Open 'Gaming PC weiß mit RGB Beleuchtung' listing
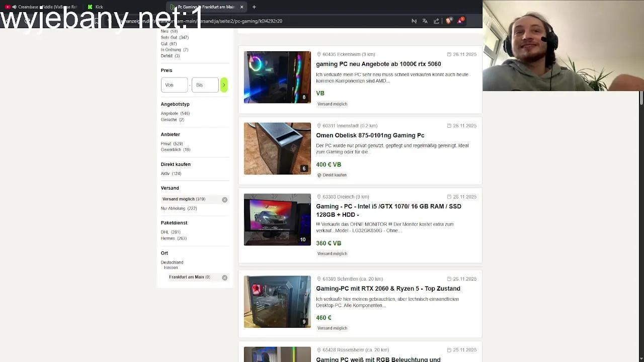Screen dimensions: 644x362 pos(378,359)
